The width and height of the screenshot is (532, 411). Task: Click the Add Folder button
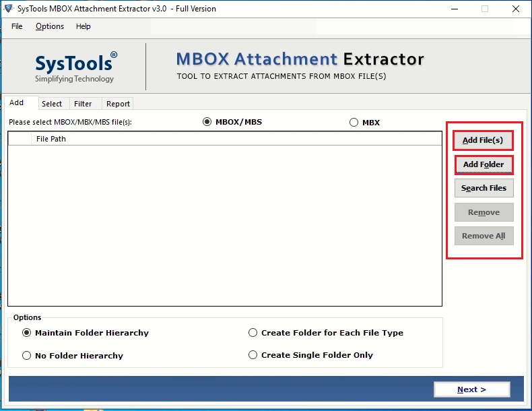484,164
